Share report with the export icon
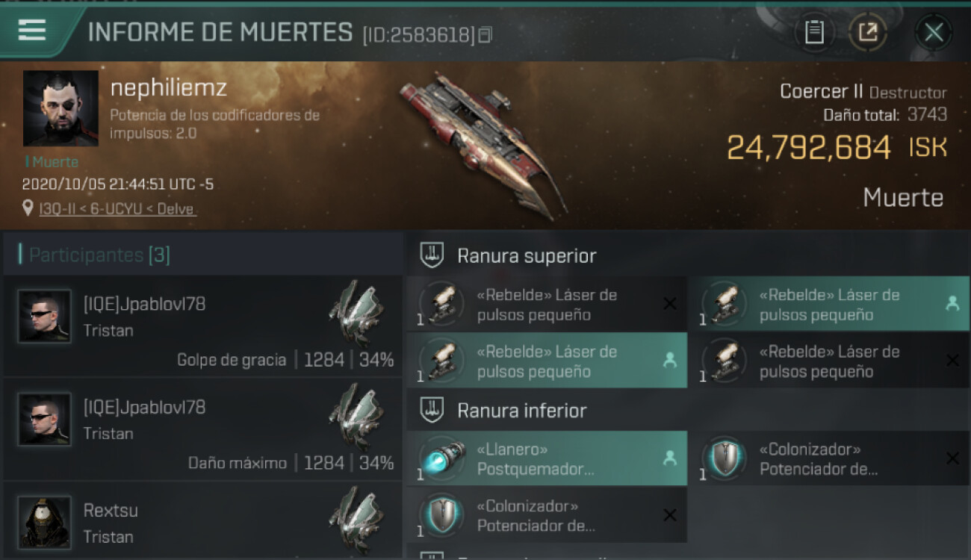 [867, 32]
